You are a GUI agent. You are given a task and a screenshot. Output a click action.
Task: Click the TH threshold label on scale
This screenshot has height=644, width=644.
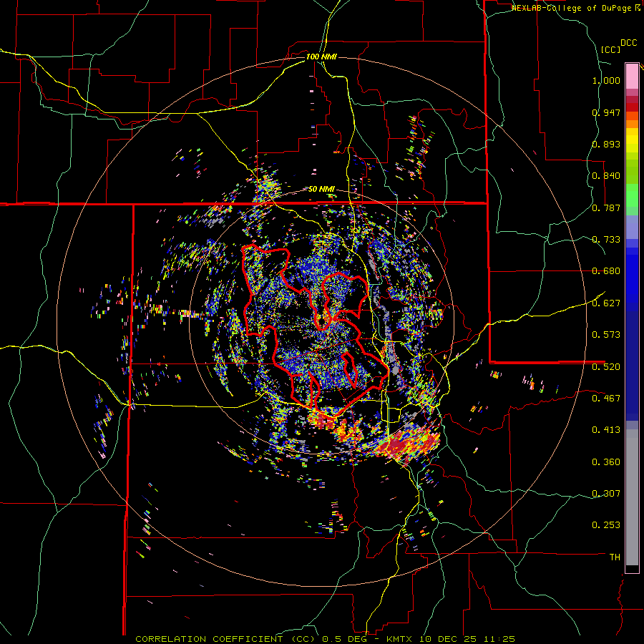click(x=615, y=557)
